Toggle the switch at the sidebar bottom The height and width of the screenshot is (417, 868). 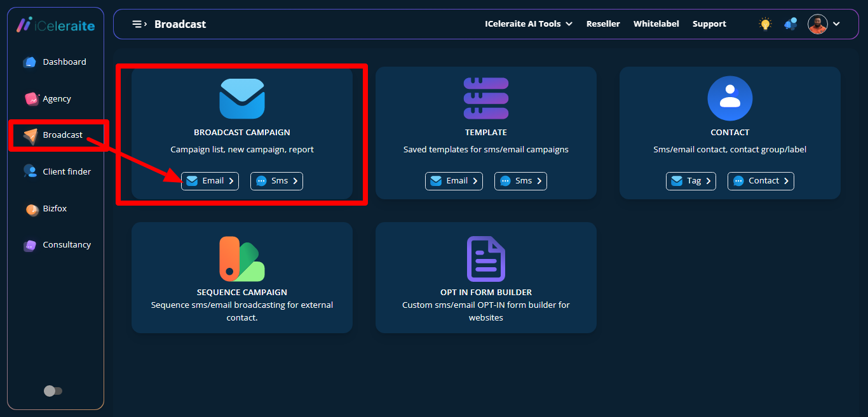53,391
